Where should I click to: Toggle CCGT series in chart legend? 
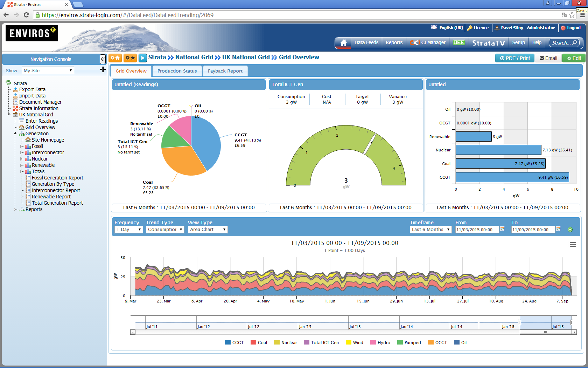234,343
